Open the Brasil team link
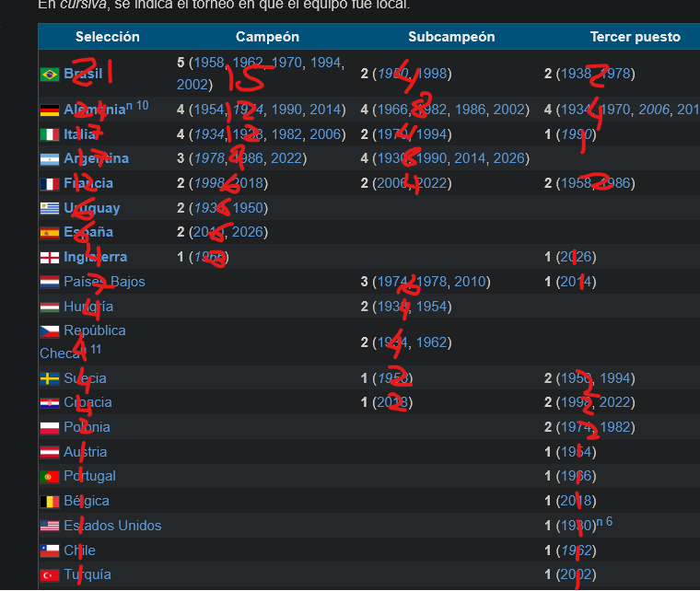Screen dimensions: 700x591 point(83,74)
